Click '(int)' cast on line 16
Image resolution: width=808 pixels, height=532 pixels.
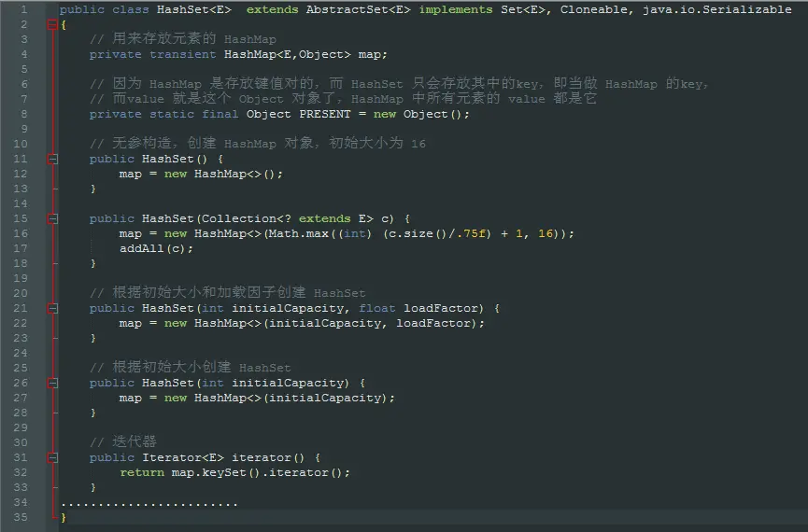point(355,233)
